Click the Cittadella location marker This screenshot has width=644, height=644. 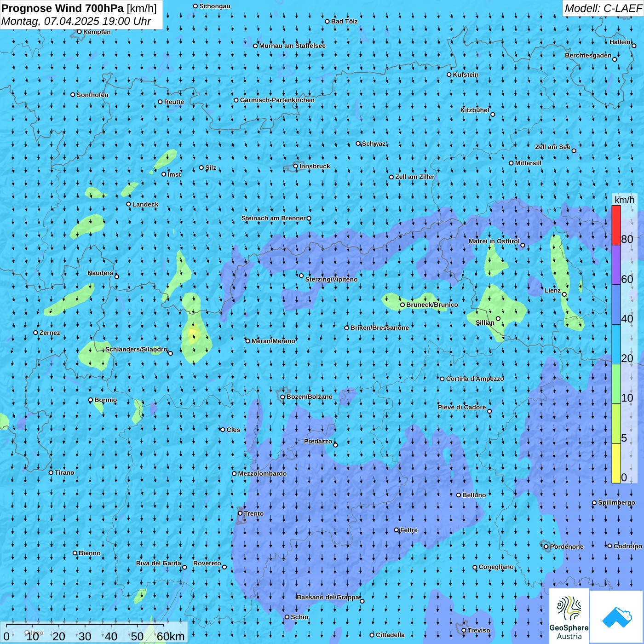click(x=372, y=635)
